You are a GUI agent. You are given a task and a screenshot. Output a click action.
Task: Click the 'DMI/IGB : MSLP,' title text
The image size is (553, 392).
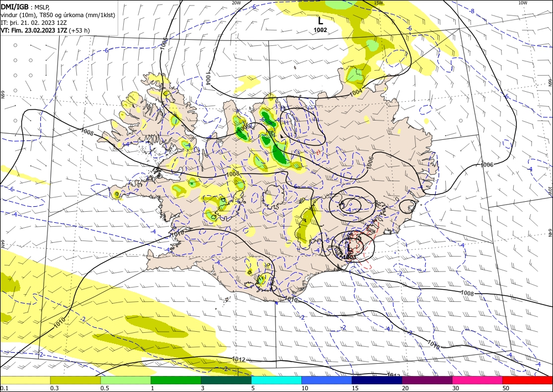coord(25,7)
